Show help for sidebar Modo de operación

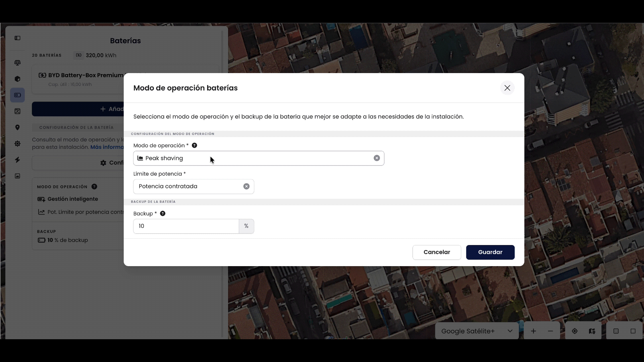click(94, 187)
